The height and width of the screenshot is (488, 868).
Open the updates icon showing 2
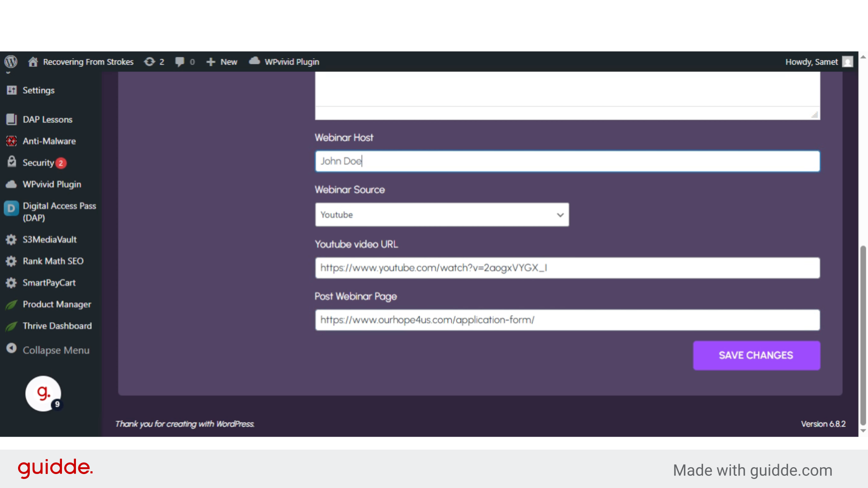(149, 62)
